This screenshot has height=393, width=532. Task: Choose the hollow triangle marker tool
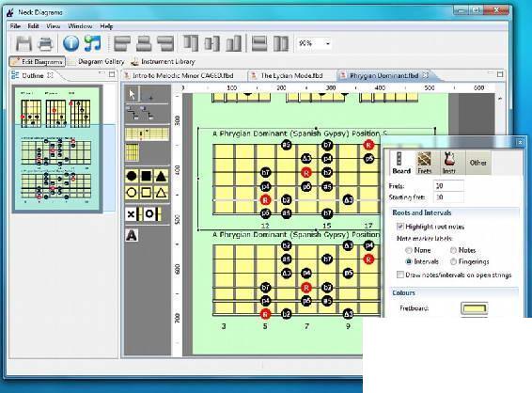(x=161, y=193)
